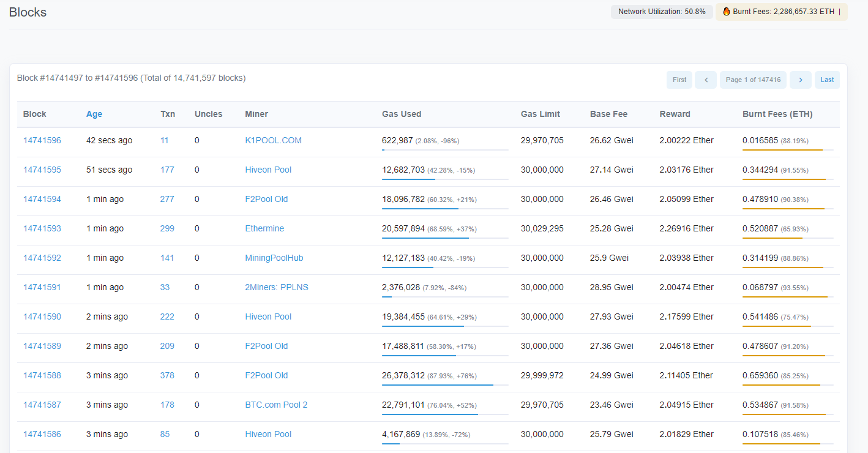Click the Burnt Fees total badge
This screenshot has height=453, width=868.
coord(781,12)
